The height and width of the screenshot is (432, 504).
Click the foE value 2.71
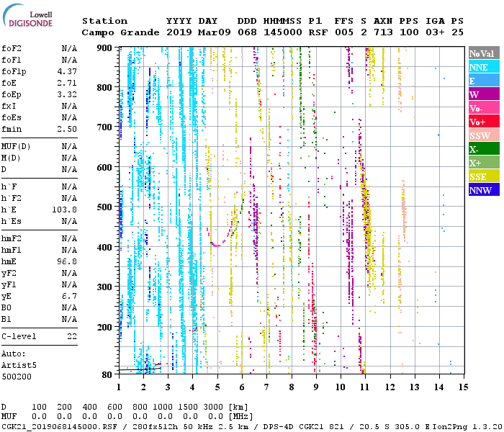[67, 83]
